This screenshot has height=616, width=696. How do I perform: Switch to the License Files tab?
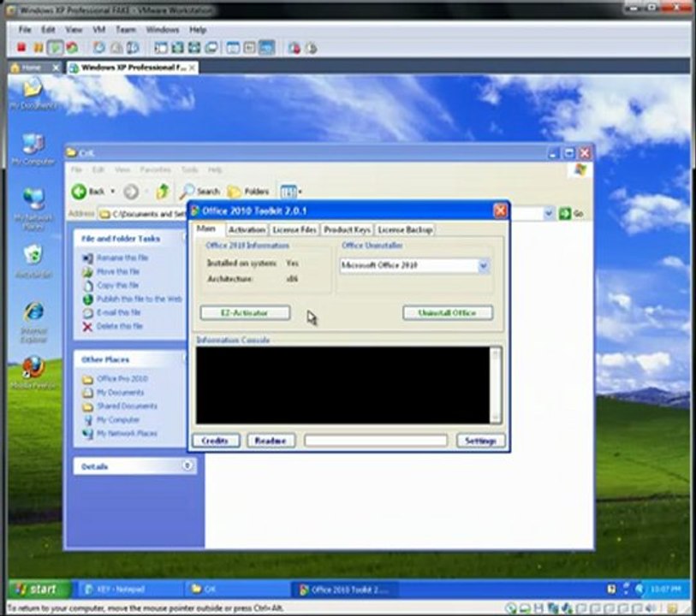tap(294, 230)
